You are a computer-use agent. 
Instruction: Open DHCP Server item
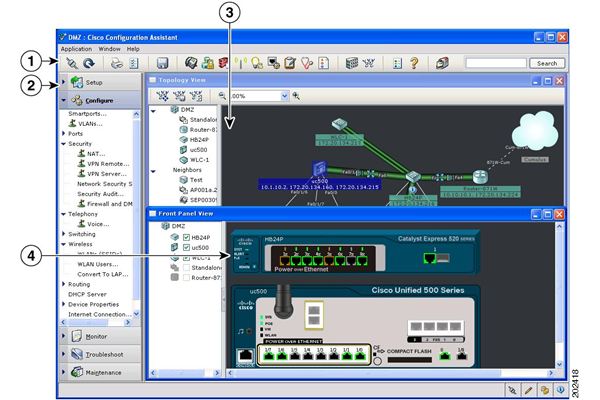[x=87, y=294]
